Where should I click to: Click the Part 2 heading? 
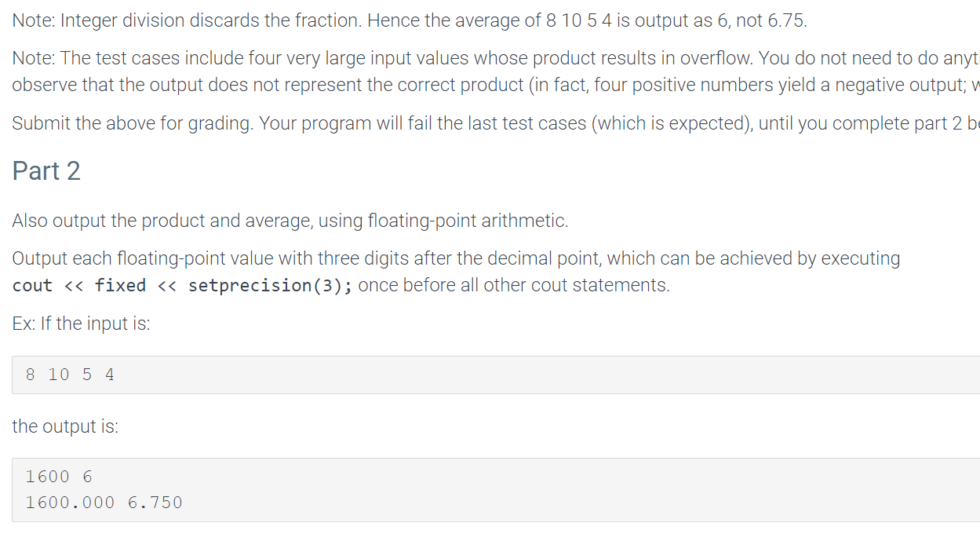46,171
